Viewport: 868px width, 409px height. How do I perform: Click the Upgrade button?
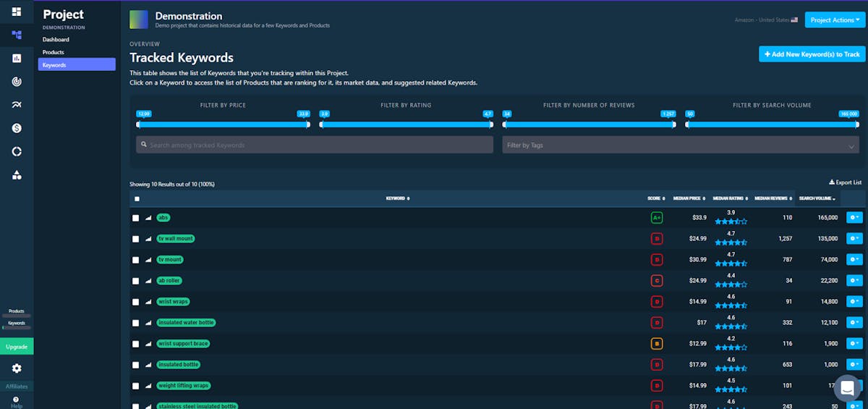[17, 347]
